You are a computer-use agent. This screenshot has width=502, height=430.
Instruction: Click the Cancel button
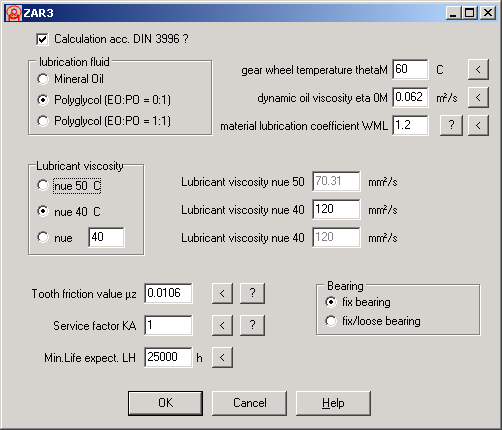tap(249, 403)
